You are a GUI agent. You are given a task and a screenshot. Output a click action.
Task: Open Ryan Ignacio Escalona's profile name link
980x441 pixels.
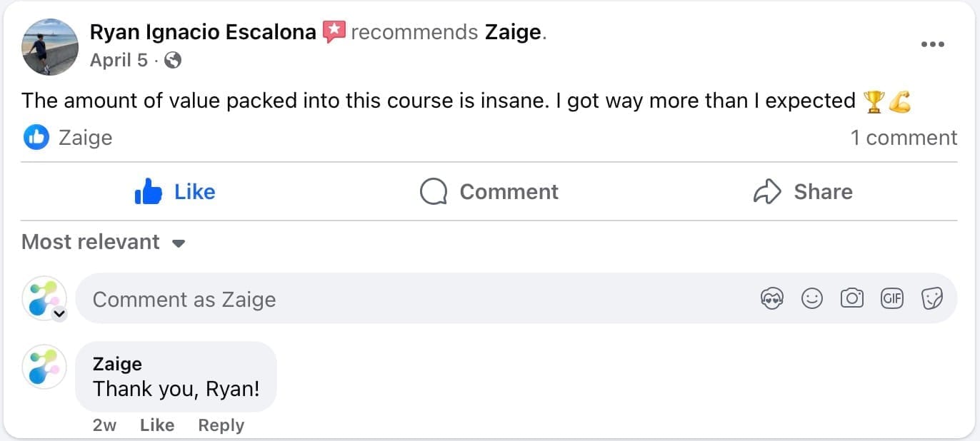(203, 32)
